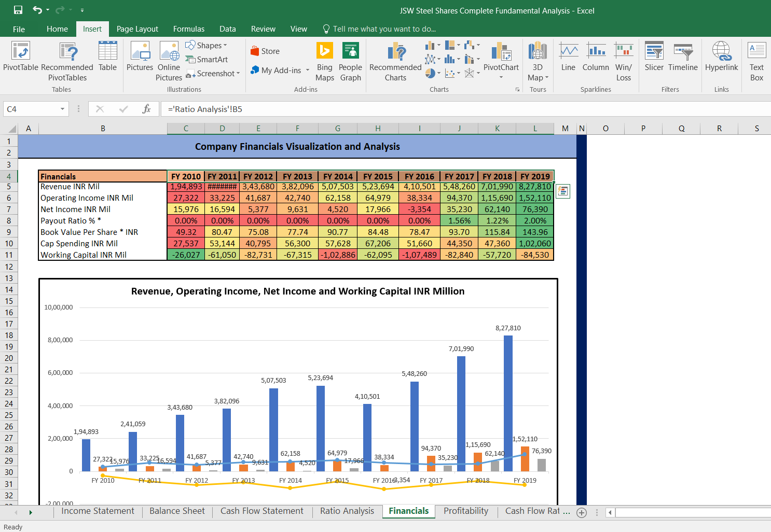Open the Ratio Analysis sheet
771x532 pixels.
[x=347, y=511]
